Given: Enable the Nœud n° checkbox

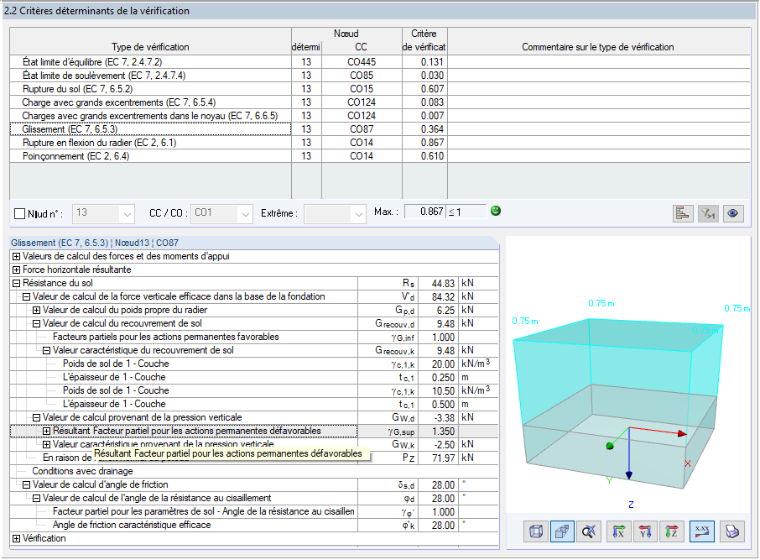Looking at the screenshot, I should click(19, 214).
